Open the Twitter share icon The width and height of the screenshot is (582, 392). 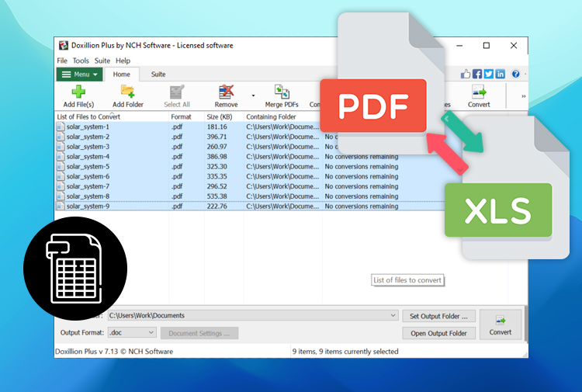489,74
